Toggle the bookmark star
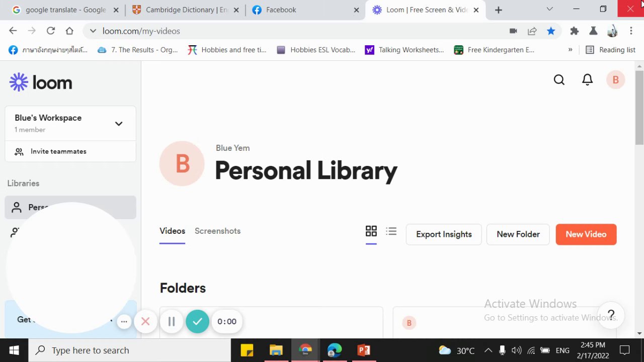The width and height of the screenshot is (644, 362). coord(551,31)
